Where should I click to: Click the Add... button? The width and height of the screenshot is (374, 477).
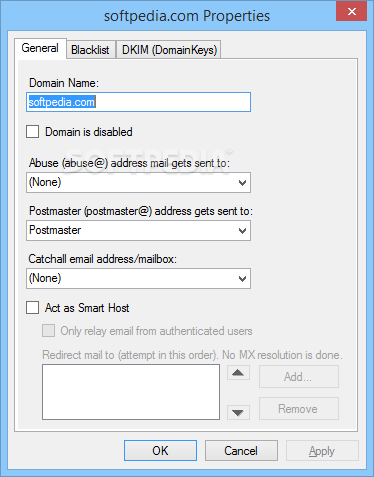[x=299, y=377]
